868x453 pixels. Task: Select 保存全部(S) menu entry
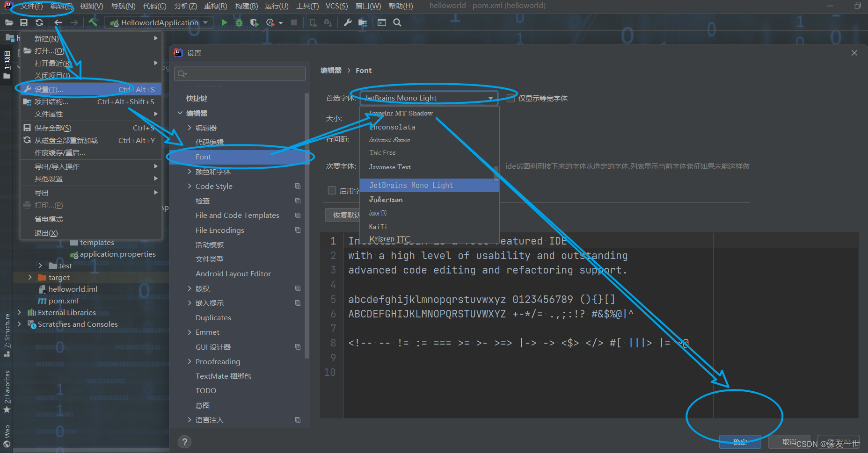pos(91,128)
